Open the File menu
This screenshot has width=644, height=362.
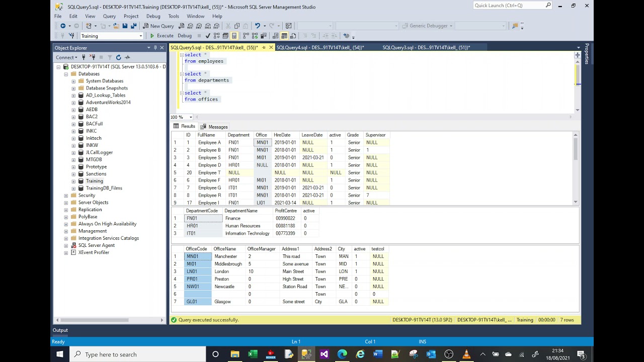58,16
